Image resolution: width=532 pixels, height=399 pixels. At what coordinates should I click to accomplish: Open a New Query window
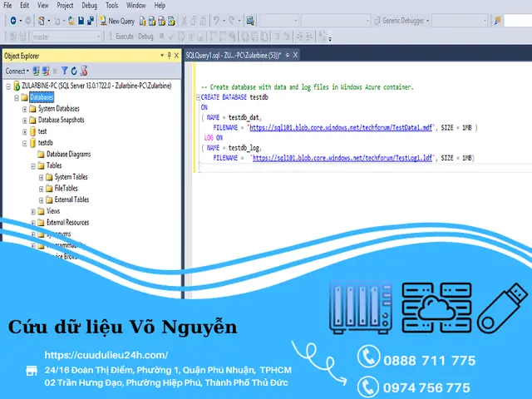(x=117, y=21)
